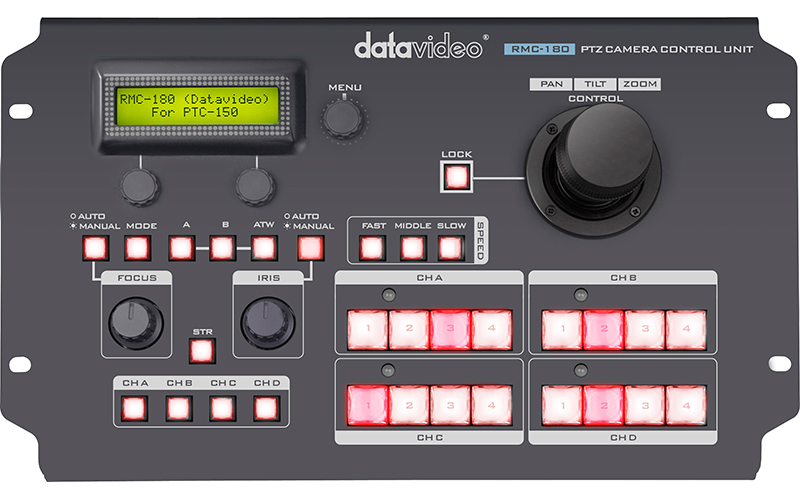Click the TILT label above the joystick
This screenshot has width=800, height=500.
[x=595, y=84]
